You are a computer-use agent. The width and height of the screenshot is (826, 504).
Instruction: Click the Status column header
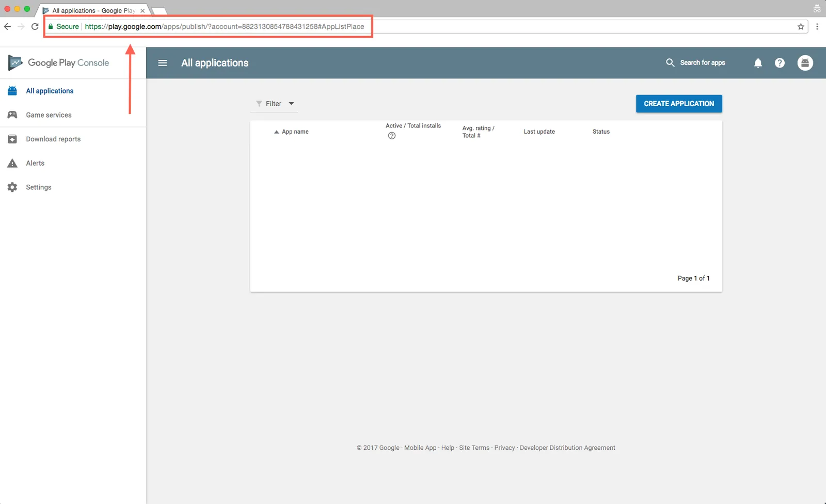click(601, 132)
